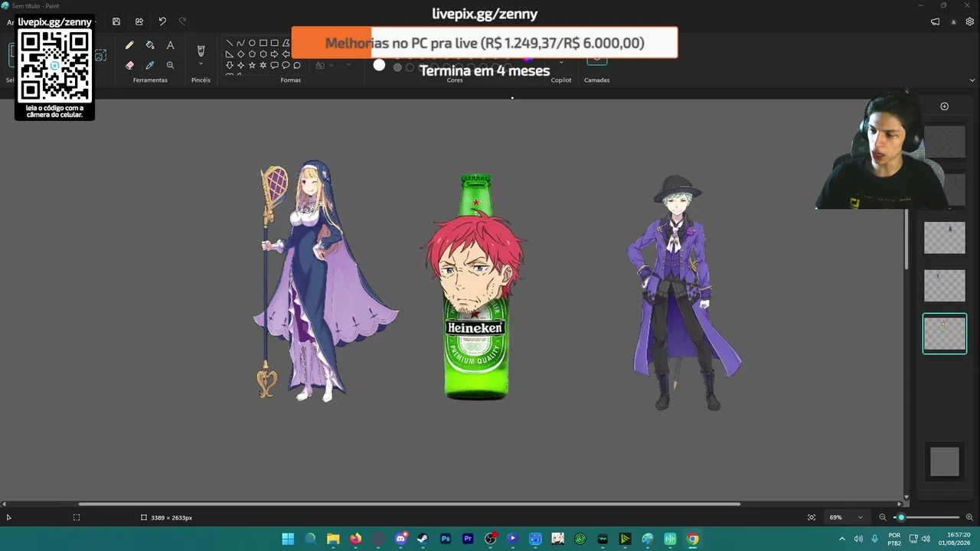980x551 pixels.
Task: Click the image resize icon beside the QR code
Action: click(x=100, y=56)
